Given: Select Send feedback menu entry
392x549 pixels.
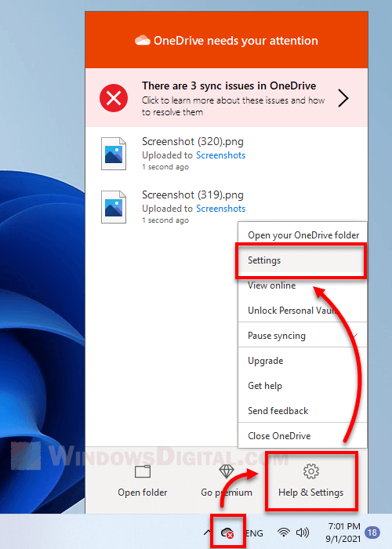Looking at the screenshot, I should 303,411.
